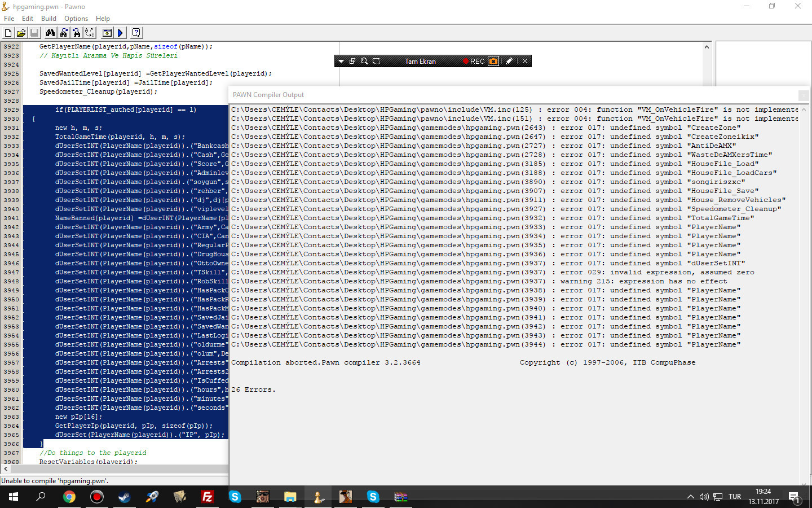Click the recorder window-select icon
812x508 pixels.
click(352, 61)
